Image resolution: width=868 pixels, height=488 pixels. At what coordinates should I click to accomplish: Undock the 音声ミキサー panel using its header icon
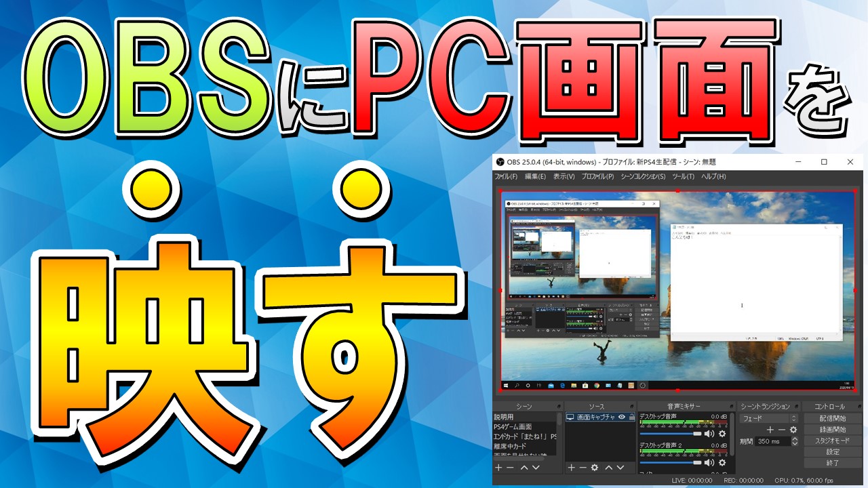tap(731, 406)
